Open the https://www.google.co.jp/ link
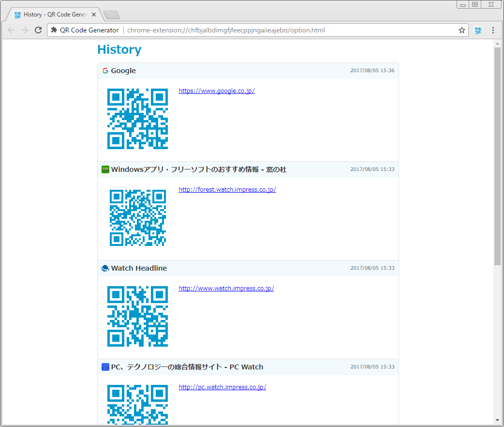The width and height of the screenshot is (504, 427). click(x=217, y=91)
